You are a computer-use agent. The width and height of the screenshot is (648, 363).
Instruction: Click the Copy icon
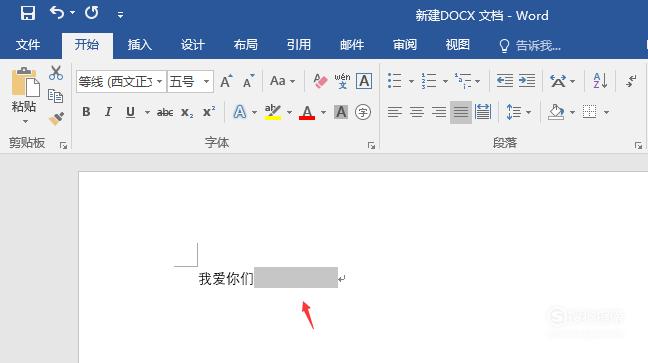55,96
